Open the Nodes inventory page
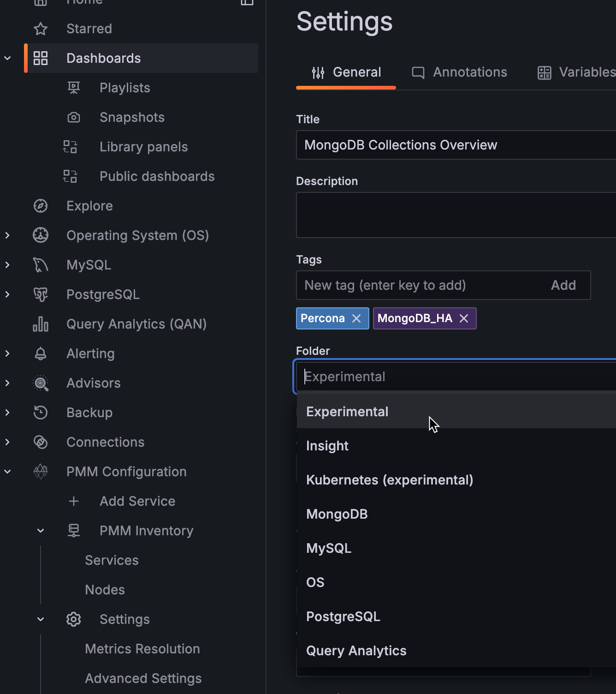The width and height of the screenshot is (616, 694). coord(105,590)
